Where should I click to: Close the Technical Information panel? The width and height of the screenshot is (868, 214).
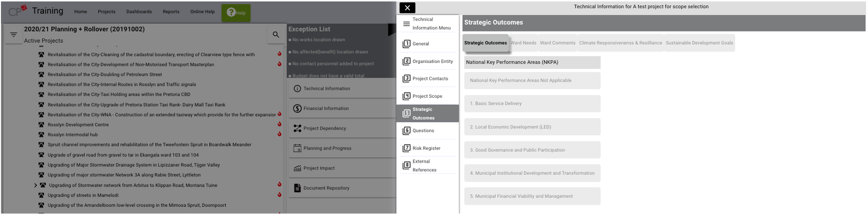(407, 8)
